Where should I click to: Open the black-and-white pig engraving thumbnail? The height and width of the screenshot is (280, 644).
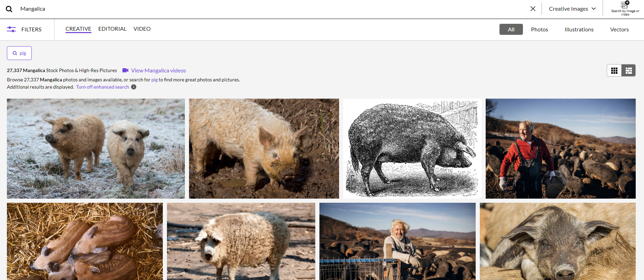[412, 149]
